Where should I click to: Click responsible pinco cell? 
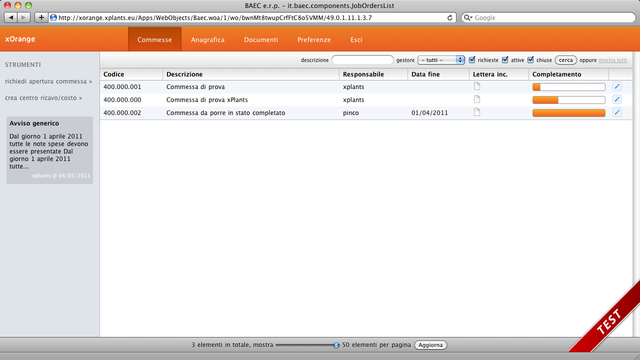(351, 113)
